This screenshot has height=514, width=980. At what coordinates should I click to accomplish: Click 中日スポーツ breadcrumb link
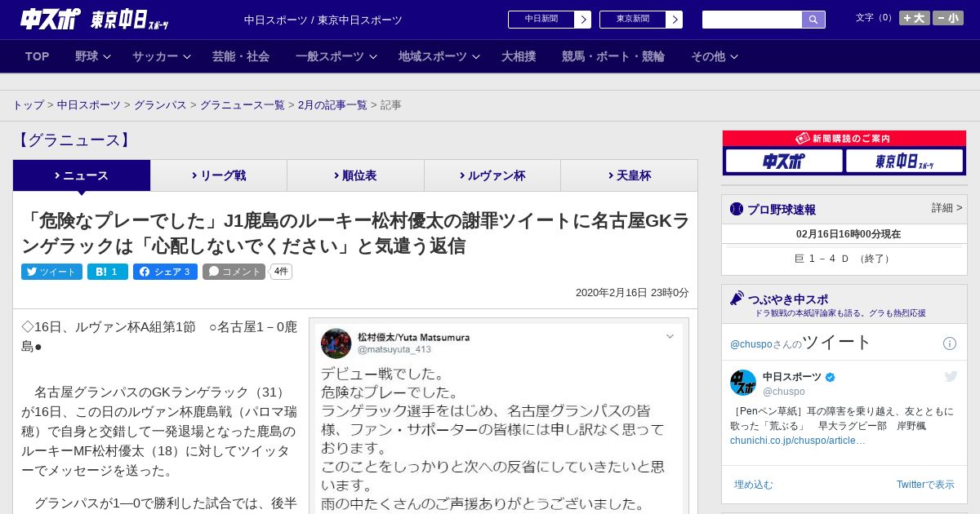coord(89,105)
